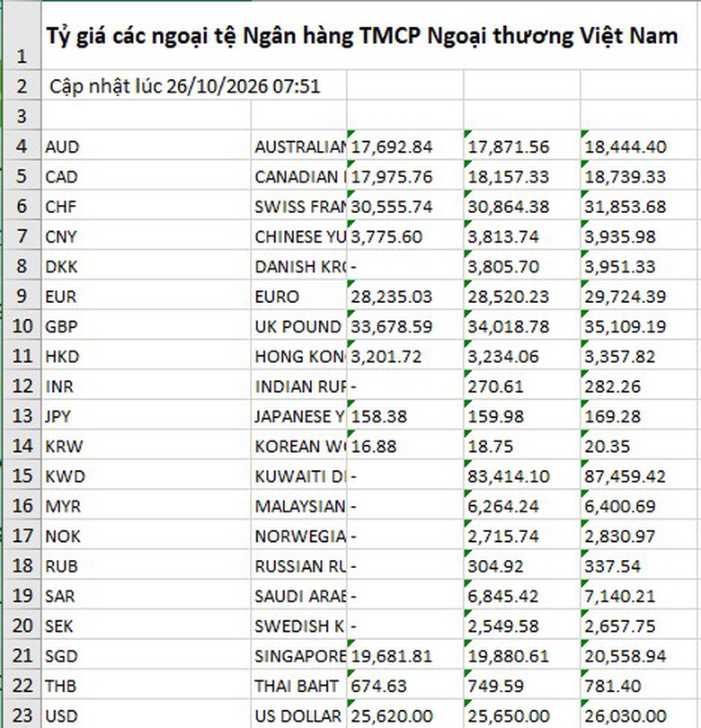Click the CHF currency code cell
Image resolution: width=701 pixels, height=728 pixels.
(x=146, y=205)
